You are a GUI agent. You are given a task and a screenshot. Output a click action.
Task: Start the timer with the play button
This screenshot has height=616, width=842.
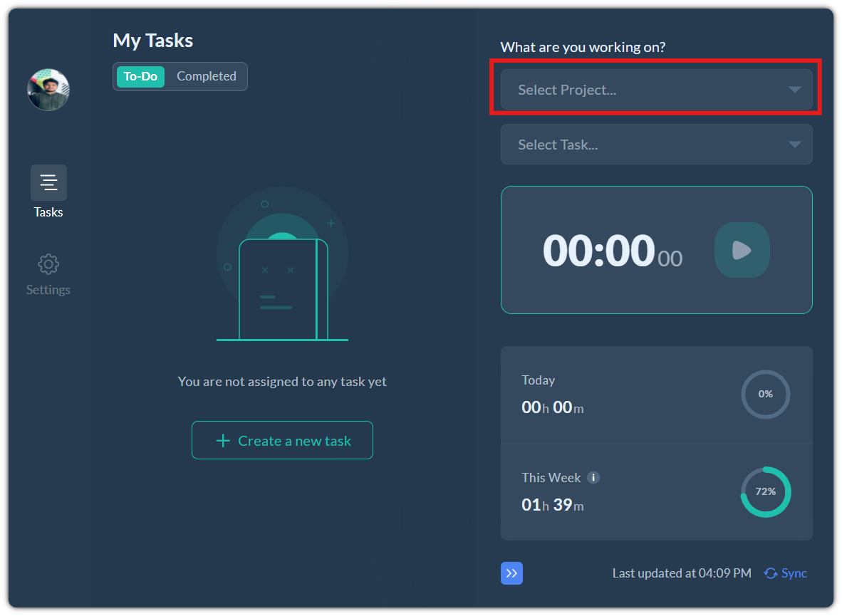[x=742, y=250]
